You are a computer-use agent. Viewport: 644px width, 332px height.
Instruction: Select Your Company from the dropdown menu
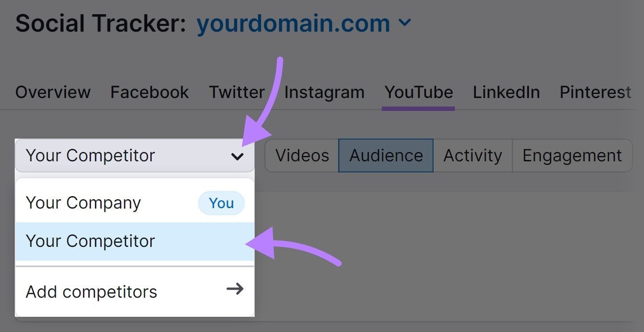(83, 203)
